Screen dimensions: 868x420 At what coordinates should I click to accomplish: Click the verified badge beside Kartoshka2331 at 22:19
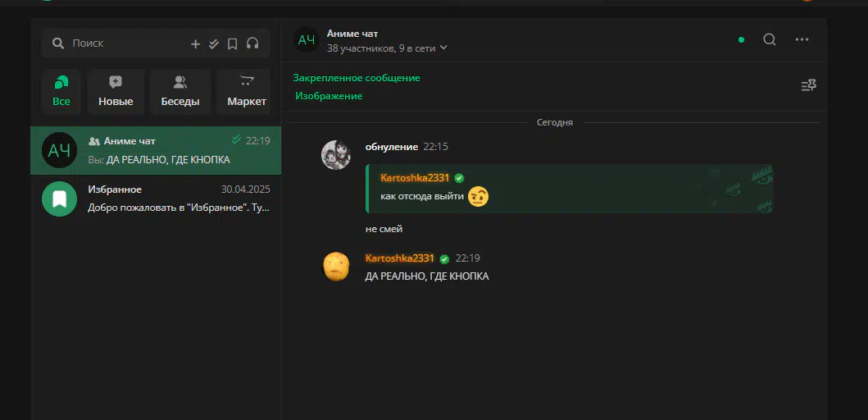pyautogui.click(x=444, y=258)
